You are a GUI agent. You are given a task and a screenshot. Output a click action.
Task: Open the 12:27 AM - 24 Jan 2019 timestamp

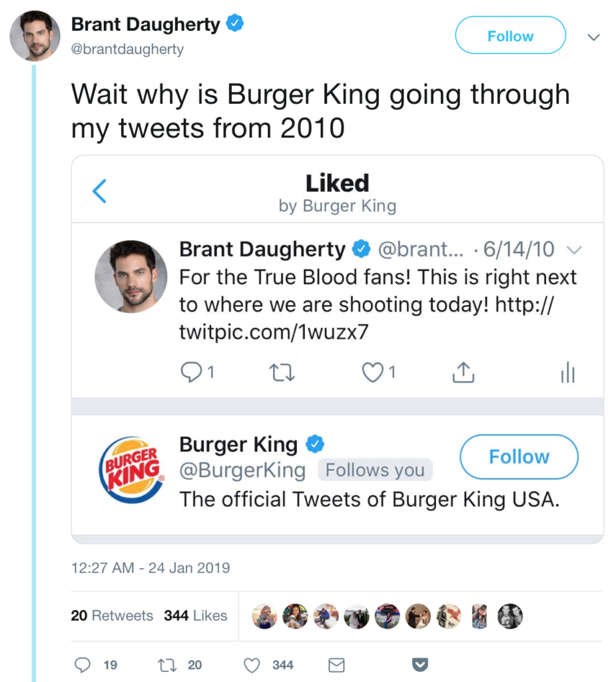pos(151,567)
